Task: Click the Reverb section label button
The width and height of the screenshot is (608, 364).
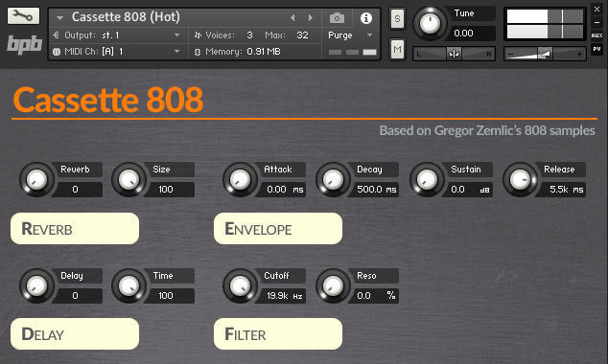Action: [75, 229]
